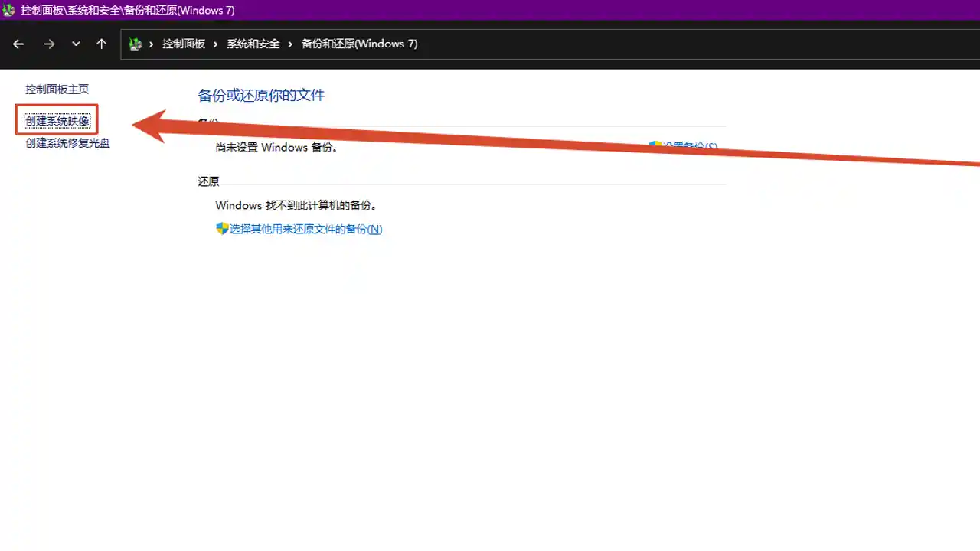Expand the chevron after 系统和安全 breadcrumb
The width and height of the screenshot is (980, 551).
pos(291,44)
